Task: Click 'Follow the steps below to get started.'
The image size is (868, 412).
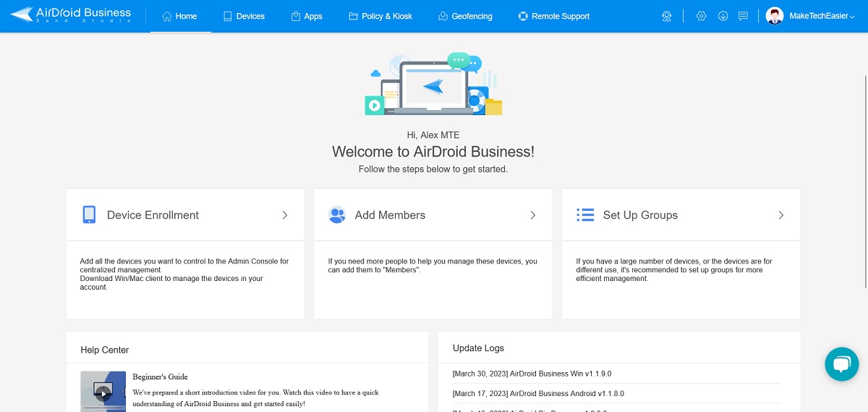Action: (433, 169)
